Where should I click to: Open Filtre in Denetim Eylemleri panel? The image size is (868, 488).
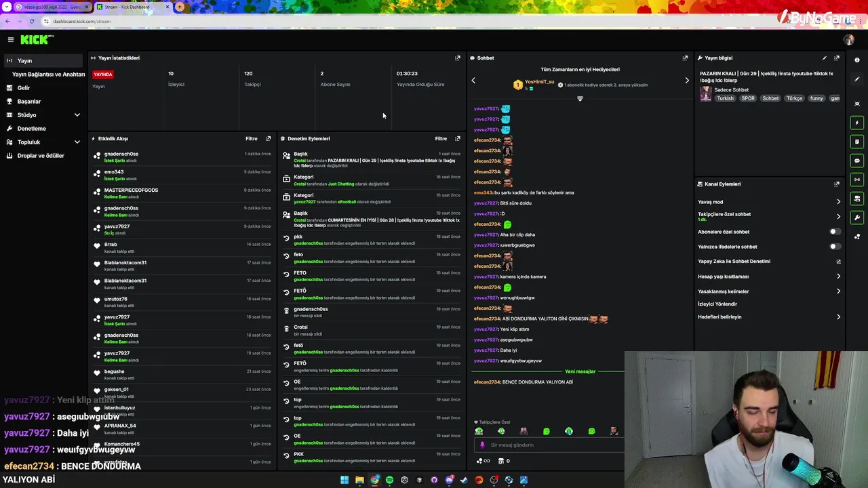(441, 138)
